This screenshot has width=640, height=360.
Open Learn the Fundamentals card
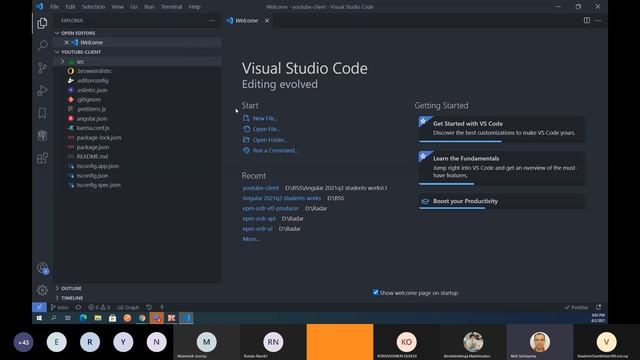pyautogui.click(x=501, y=168)
